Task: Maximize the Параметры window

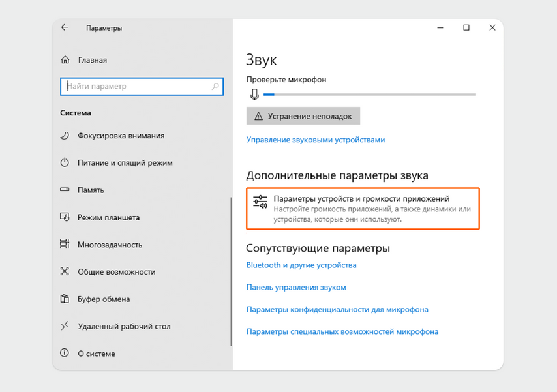Action: point(466,28)
